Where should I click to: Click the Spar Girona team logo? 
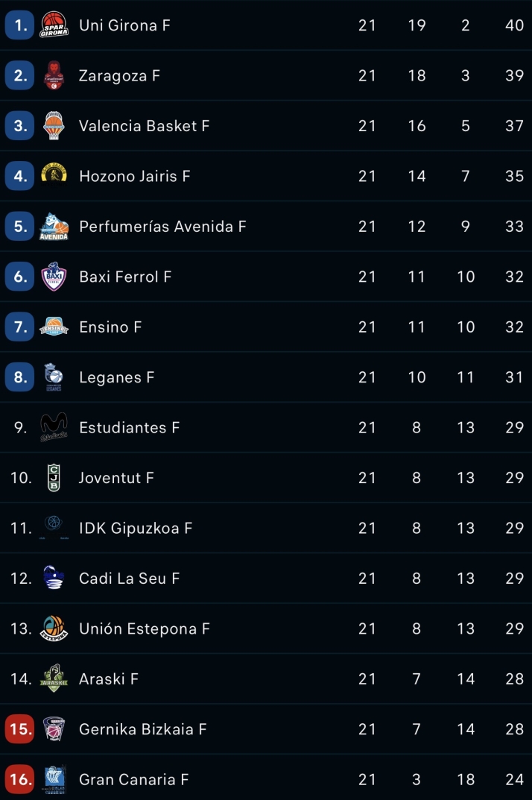point(54,25)
